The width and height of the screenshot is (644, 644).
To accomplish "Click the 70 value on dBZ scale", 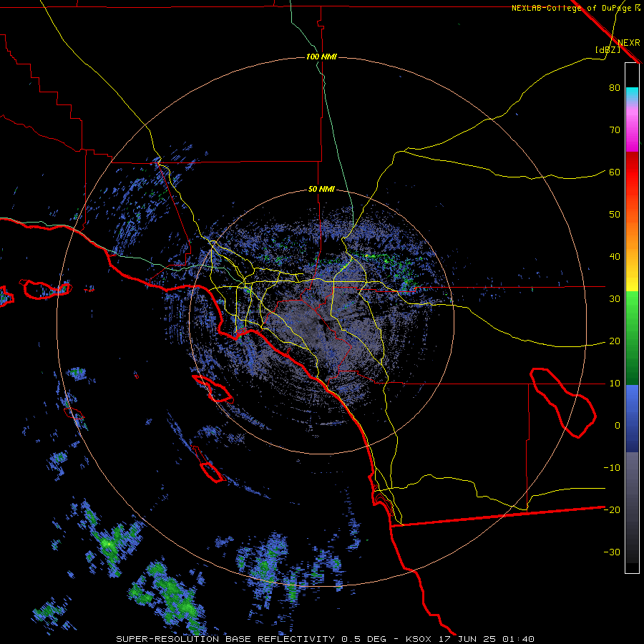I will pyautogui.click(x=615, y=130).
